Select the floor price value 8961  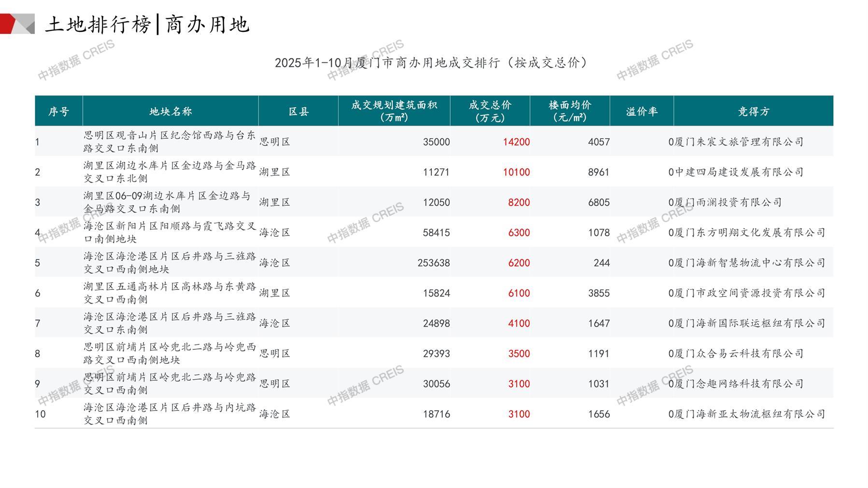tap(598, 172)
